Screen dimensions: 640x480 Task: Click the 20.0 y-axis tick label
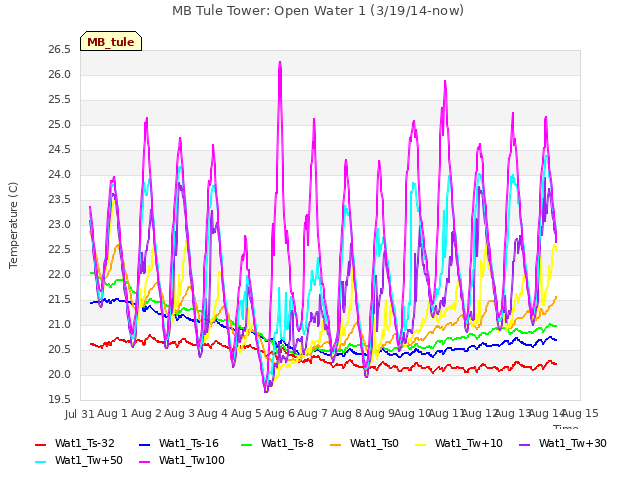click(x=60, y=374)
